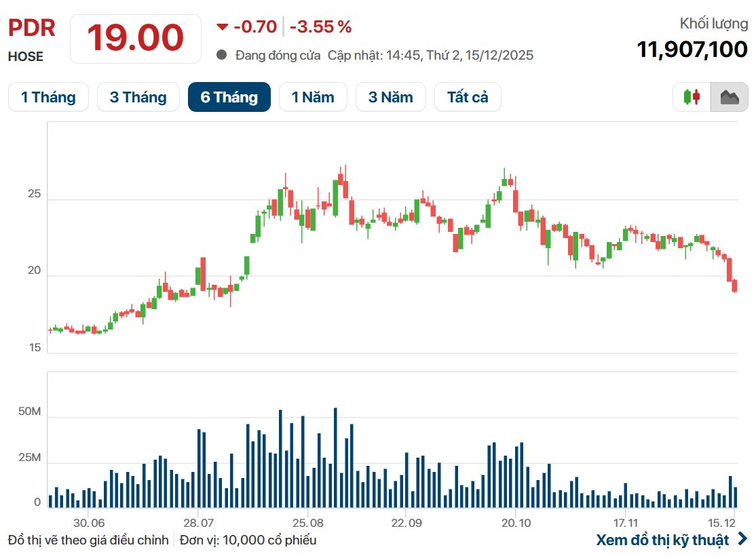
Task: Select the 1 Tháng time range
Action: click(x=48, y=97)
